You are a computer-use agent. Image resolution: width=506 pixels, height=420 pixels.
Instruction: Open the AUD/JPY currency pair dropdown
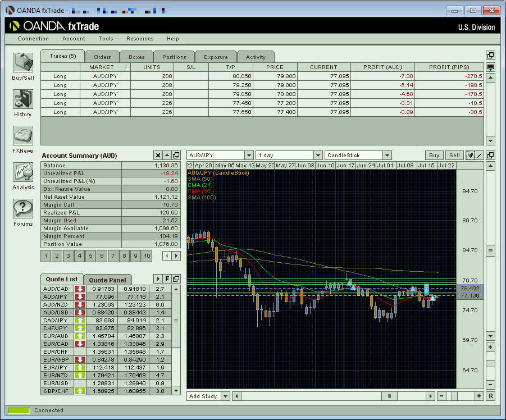point(249,156)
